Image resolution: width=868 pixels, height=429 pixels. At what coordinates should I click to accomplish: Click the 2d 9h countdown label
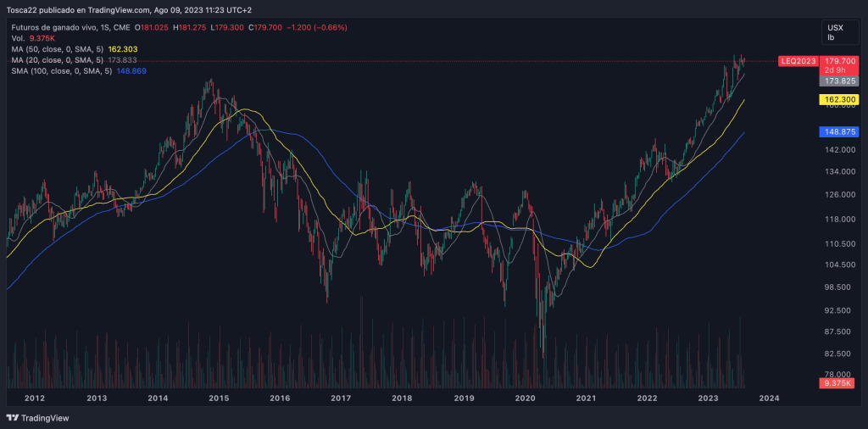(x=840, y=70)
